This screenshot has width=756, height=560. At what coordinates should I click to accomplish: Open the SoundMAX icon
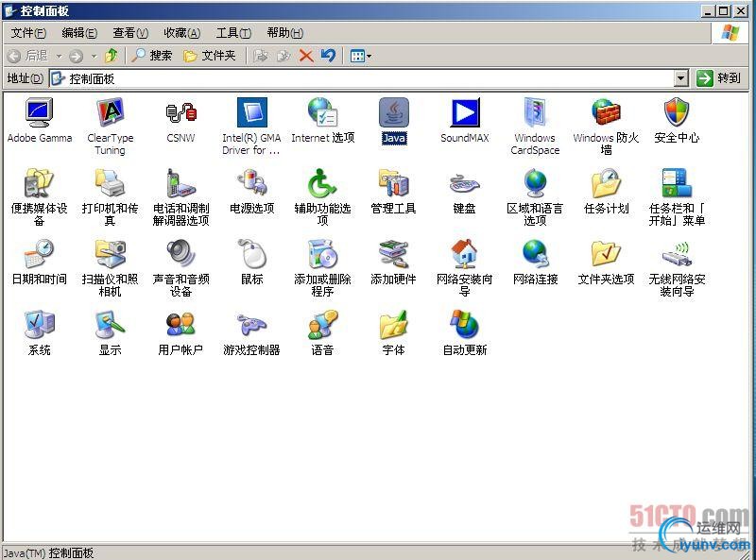click(465, 112)
